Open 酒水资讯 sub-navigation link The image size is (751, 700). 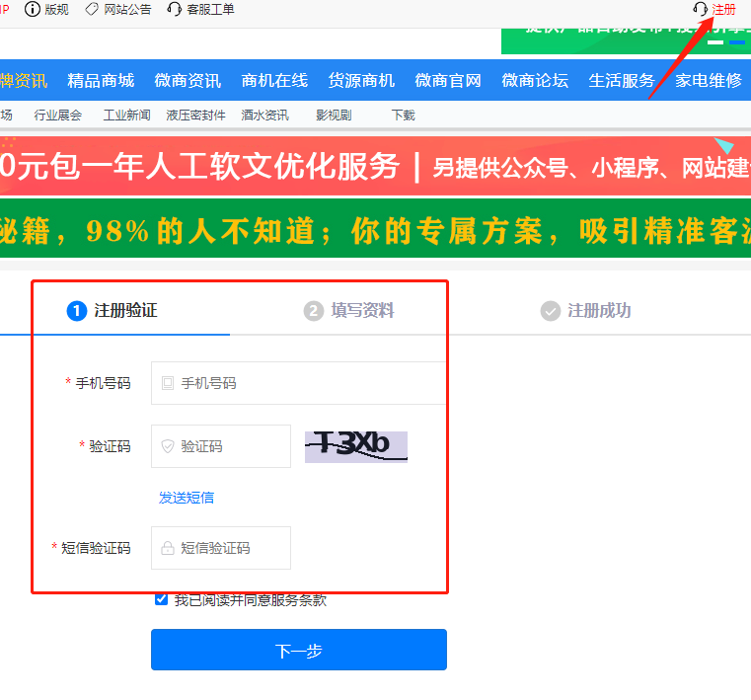pos(264,115)
